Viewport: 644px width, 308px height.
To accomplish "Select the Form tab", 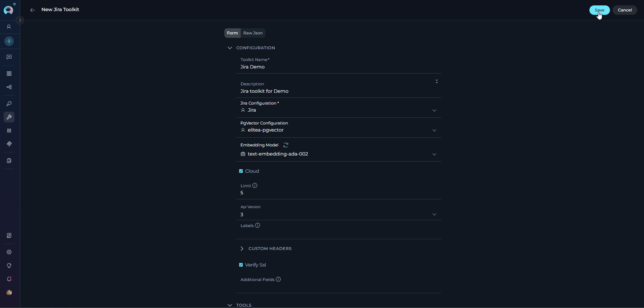I will coord(233,33).
